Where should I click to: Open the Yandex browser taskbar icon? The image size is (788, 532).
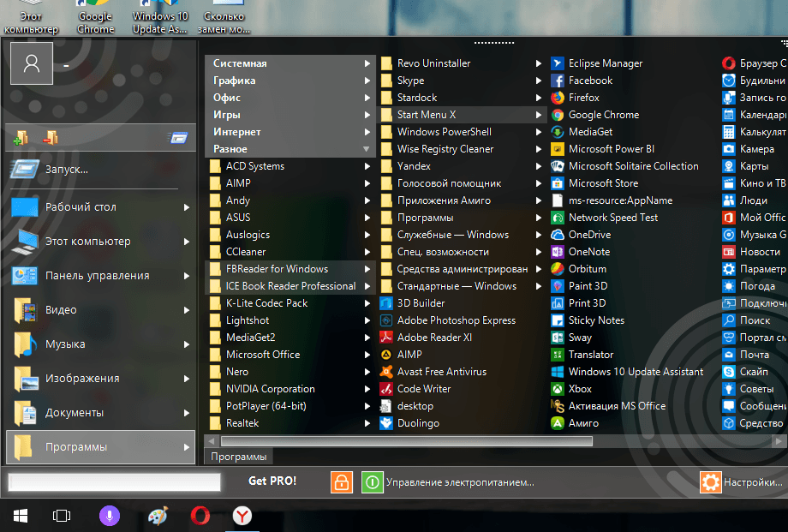(242, 516)
